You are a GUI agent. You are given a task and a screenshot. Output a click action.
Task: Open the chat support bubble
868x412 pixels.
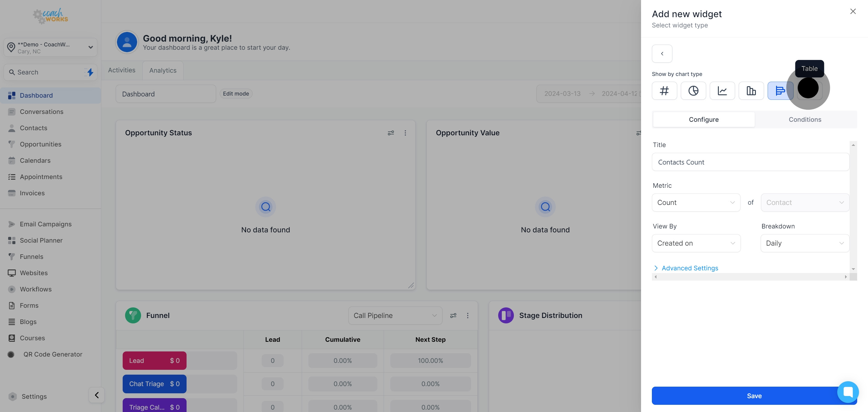coord(848,392)
